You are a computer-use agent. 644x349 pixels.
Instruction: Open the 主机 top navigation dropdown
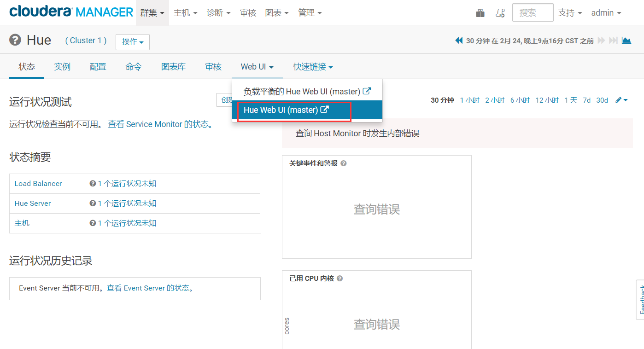pyautogui.click(x=186, y=13)
